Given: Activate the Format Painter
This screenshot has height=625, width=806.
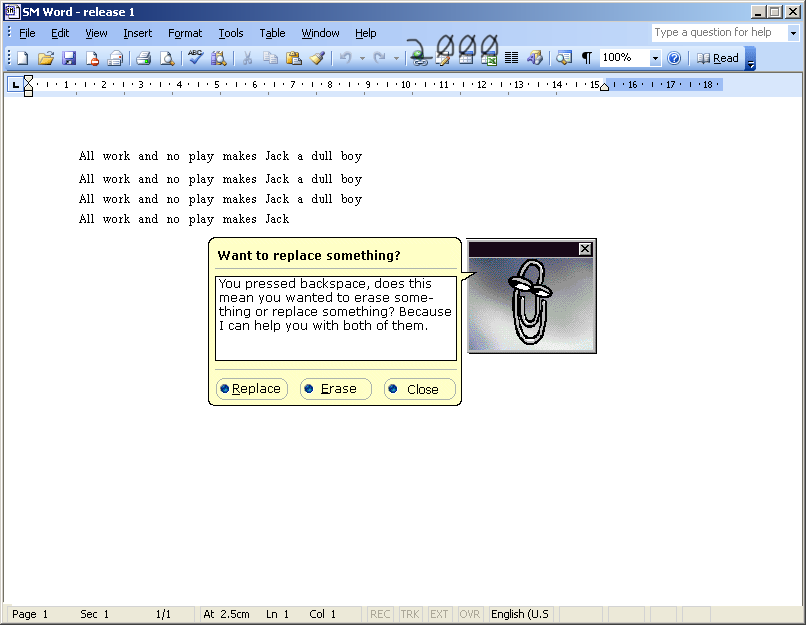Looking at the screenshot, I should 318,57.
